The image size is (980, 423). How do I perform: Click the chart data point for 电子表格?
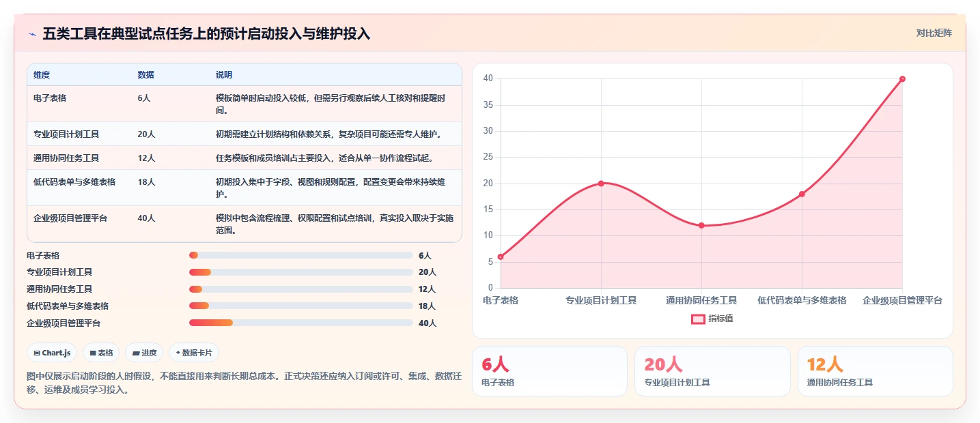[501, 257]
